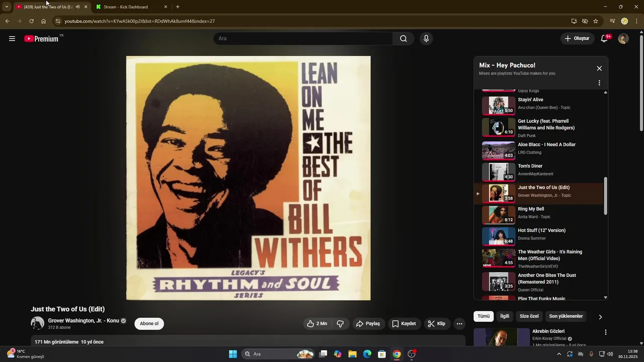644x362 pixels.
Task: Share the video with Paylaş
Action: click(x=368, y=324)
